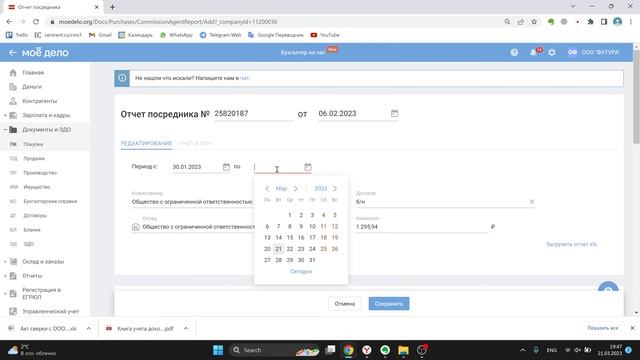The image size is (640, 360).
Task: Open the WhatsApp bookmark
Action: pyautogui.click(x=176, y=35)
